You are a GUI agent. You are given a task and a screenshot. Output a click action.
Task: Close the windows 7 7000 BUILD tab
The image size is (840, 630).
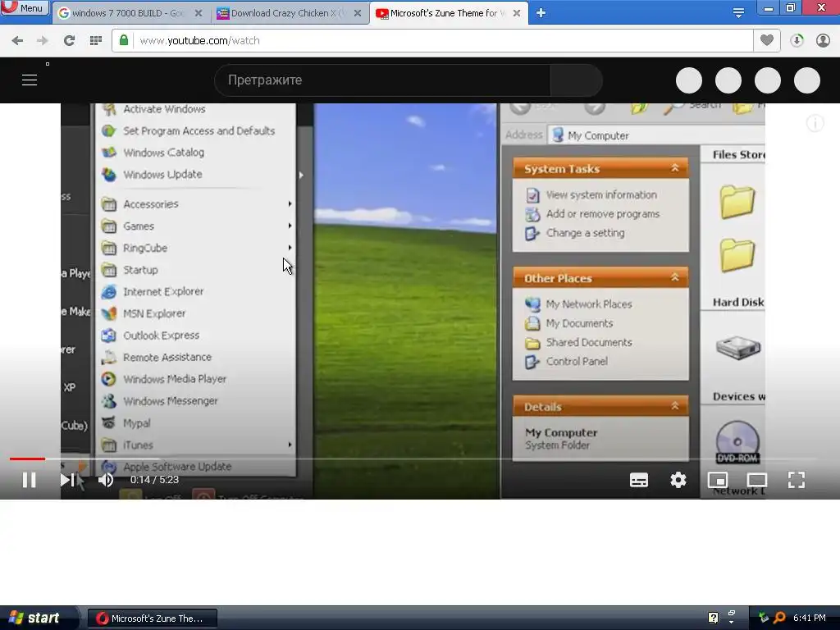click(199, 13)
